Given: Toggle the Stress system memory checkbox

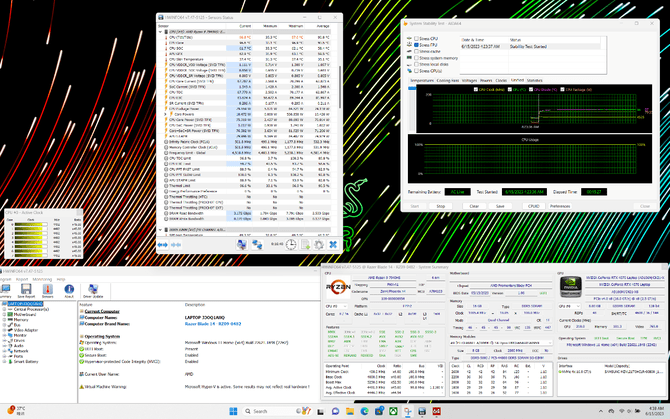Looking at the screenshot, I should point(416,58).
